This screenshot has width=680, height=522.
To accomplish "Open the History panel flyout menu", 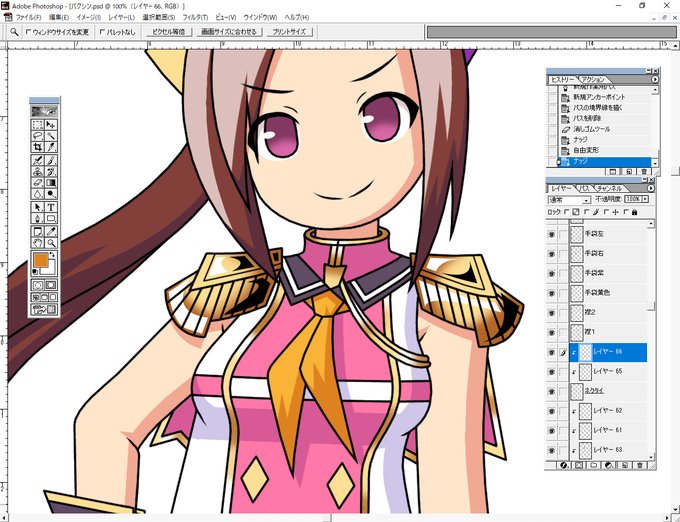I will (654, 79).
